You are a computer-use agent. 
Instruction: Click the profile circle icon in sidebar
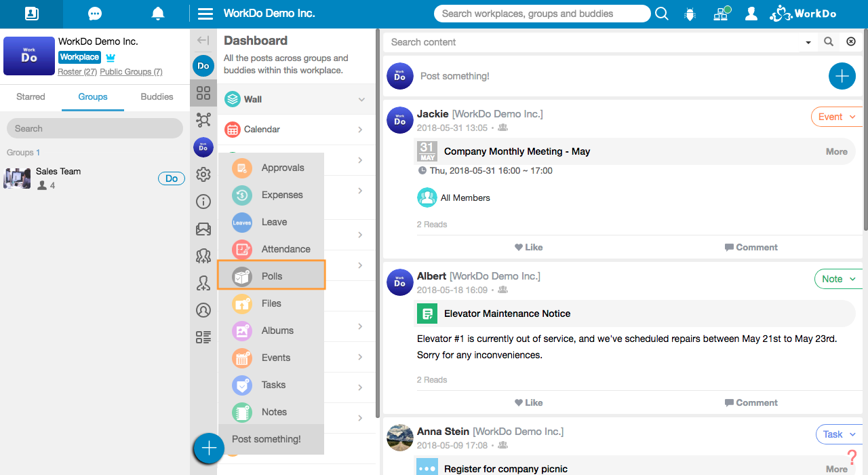coord(203,310)
